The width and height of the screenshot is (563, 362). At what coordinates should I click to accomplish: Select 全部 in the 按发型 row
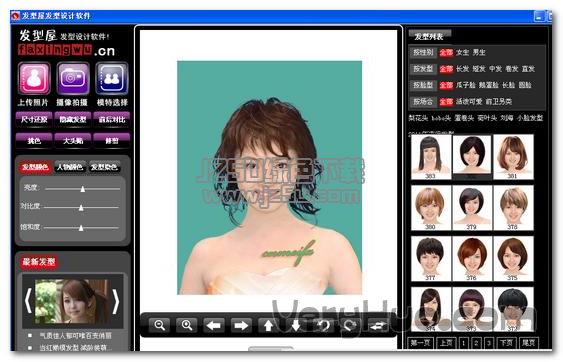[446, 69]
